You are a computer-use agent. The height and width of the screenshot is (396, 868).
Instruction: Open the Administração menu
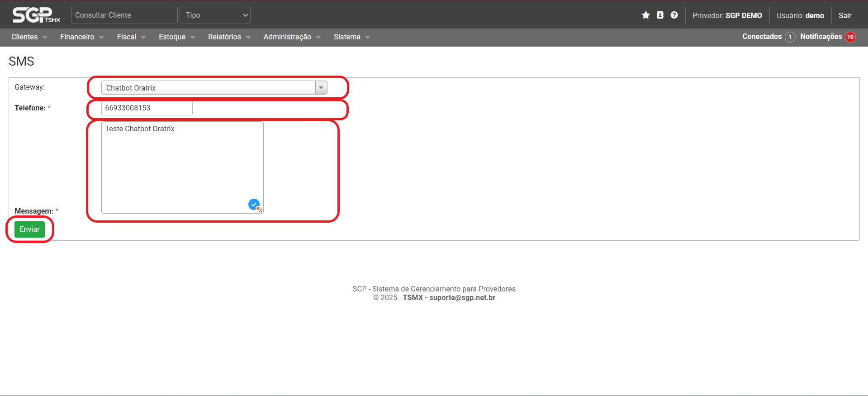[x=292, y=37]
